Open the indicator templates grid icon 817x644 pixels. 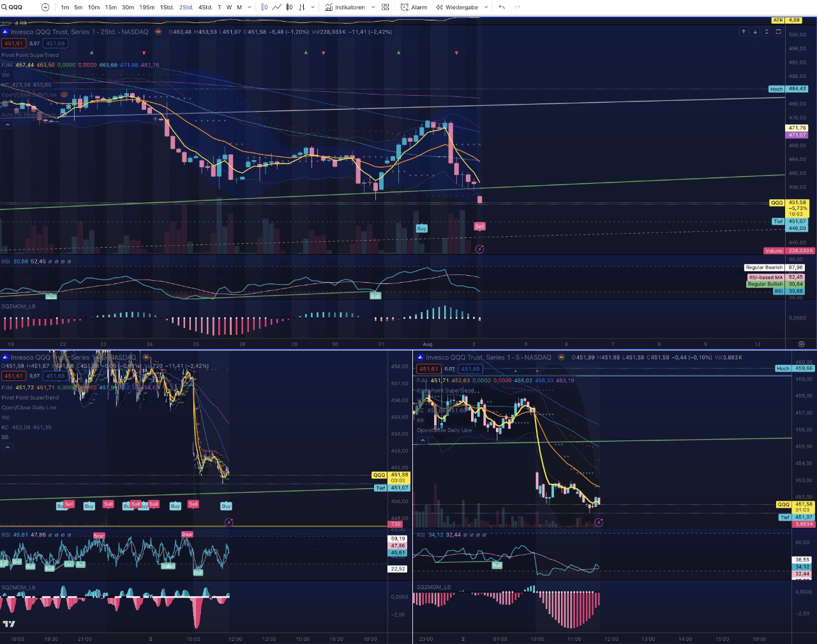pyautogui.click(x=386, y=7)
